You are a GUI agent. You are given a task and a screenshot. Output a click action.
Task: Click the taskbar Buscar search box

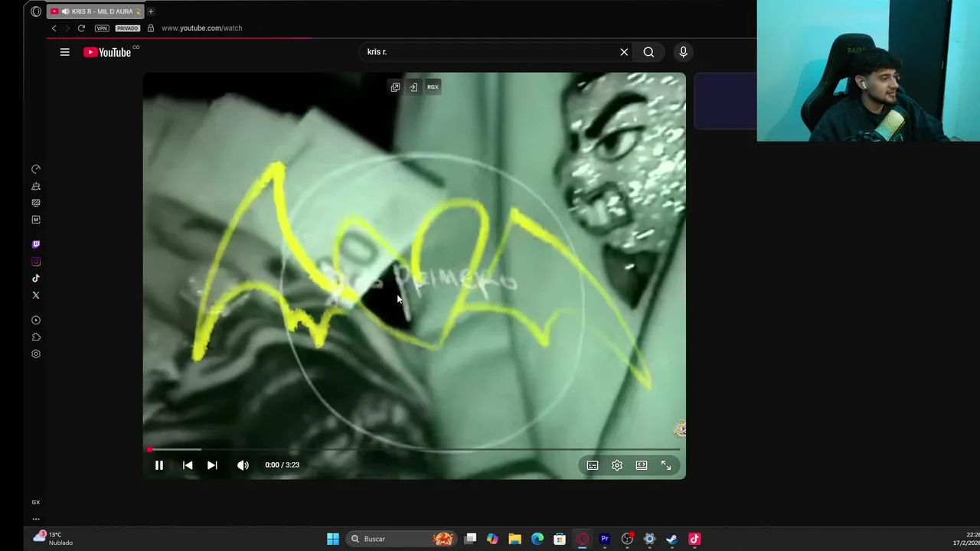click(403, 539)
